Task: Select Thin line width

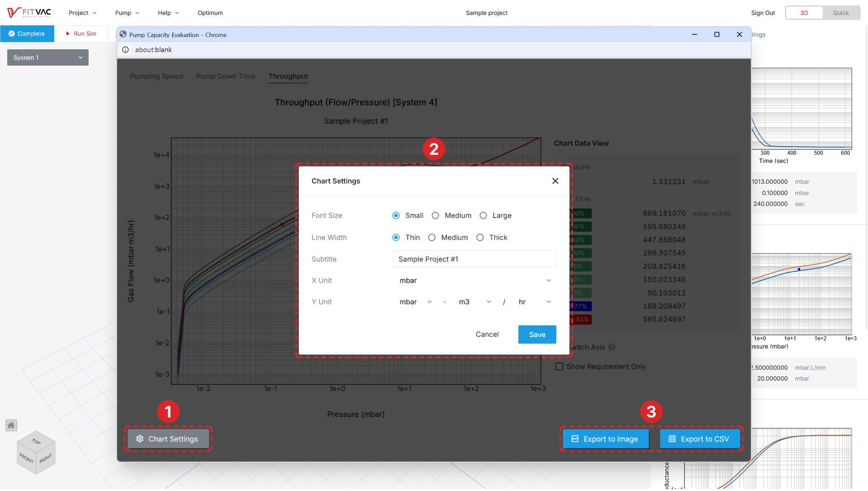Action: point(396,238)
